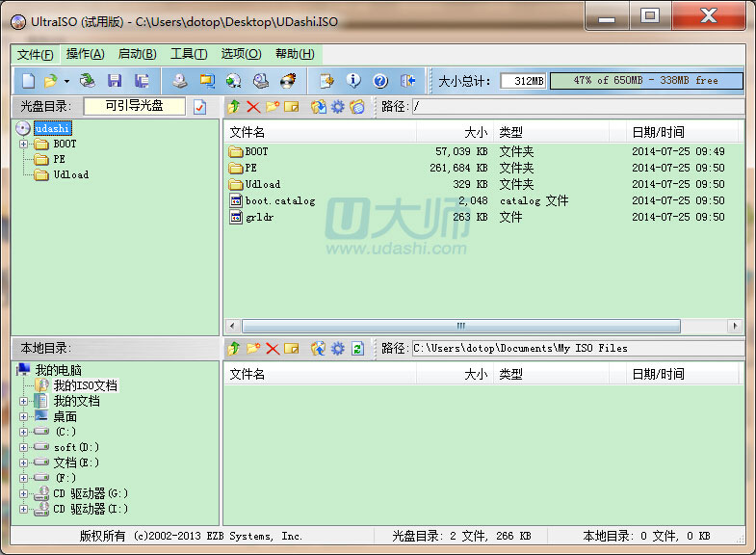Click the Mount to virtual drive icon
This screenshot has width=756, height=555.
coord(261,81)
